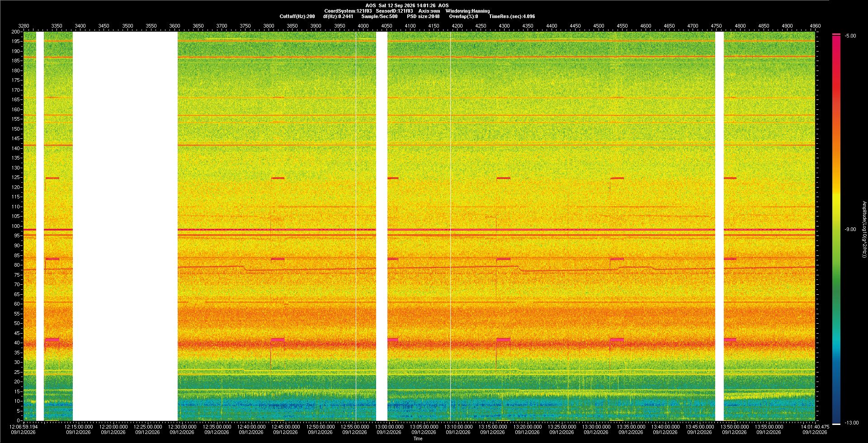Image resolution: width=868 pixels, height=443 pixels.
Task: Click the red top of the colorbar
Action: coord(836,41)
